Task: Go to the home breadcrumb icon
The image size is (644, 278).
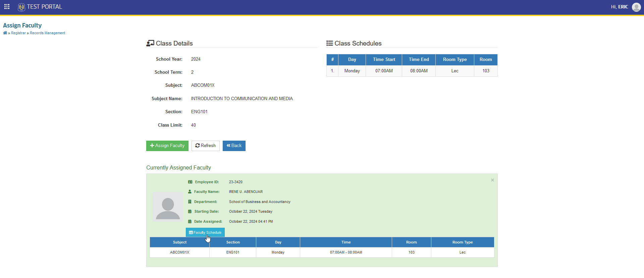Action: tap(5, 33)
